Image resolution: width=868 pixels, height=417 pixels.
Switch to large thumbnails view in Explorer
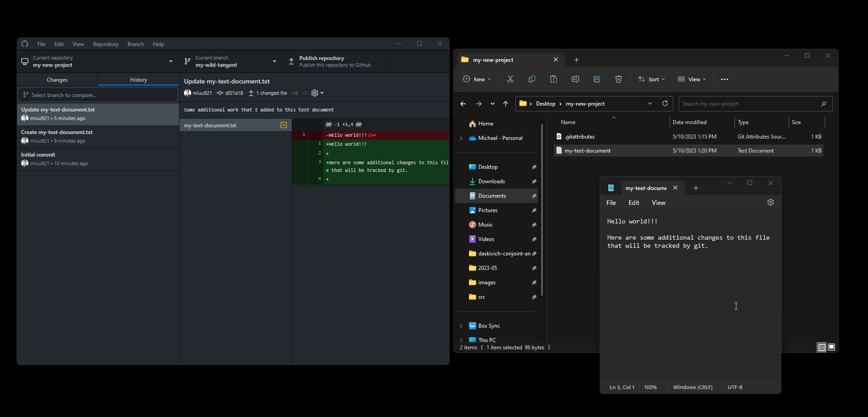pyautogui.click(x=831, y=347)
